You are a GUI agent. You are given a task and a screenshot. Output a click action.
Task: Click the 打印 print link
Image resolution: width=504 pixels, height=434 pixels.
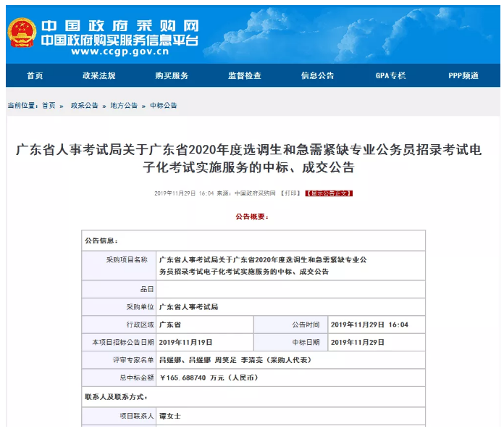pyautogui.click(x=290, y=193)
